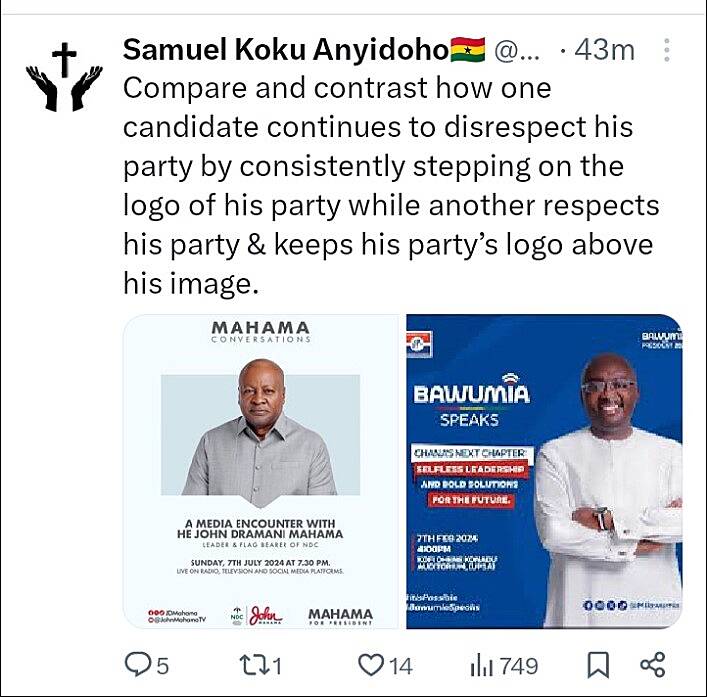The image size is (707, 697).
Task: Bookmark this tweet
Action: pyautogui.click(x=598, y=664)
